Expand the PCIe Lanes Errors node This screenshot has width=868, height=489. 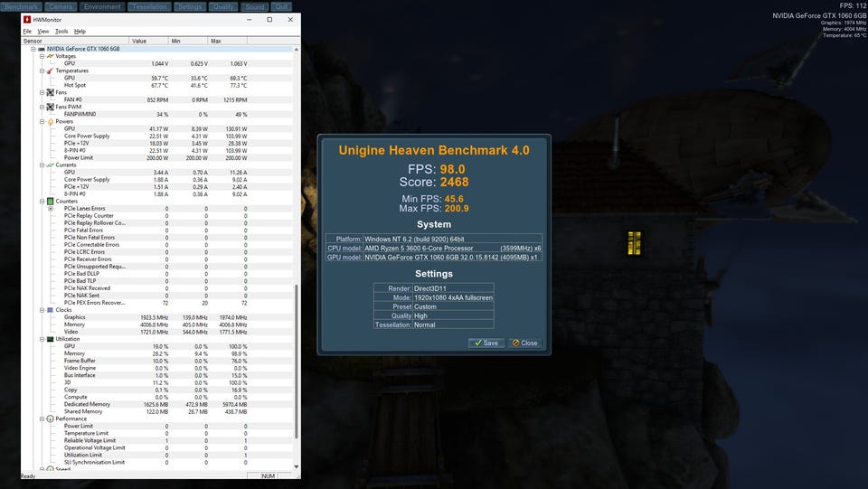click(51, 209)
